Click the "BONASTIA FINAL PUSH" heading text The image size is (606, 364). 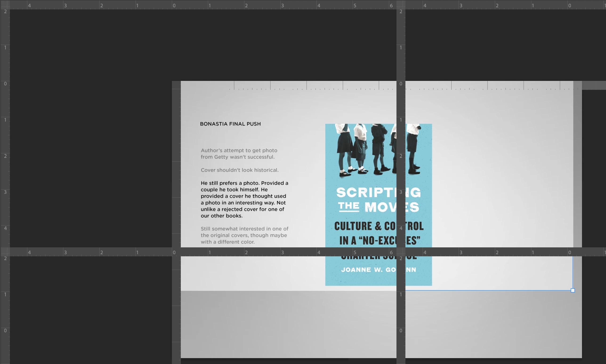pos(230,124)
